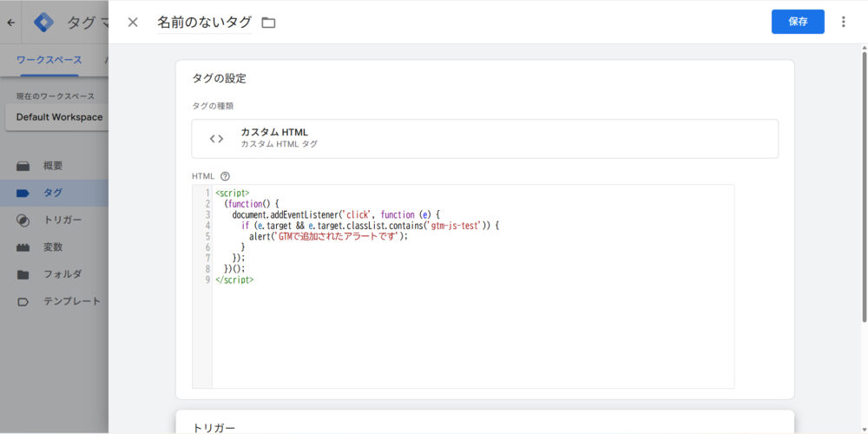Open フォルダ in the sidebar
This screenshot has height=434, width=868.
coord(62,274)
